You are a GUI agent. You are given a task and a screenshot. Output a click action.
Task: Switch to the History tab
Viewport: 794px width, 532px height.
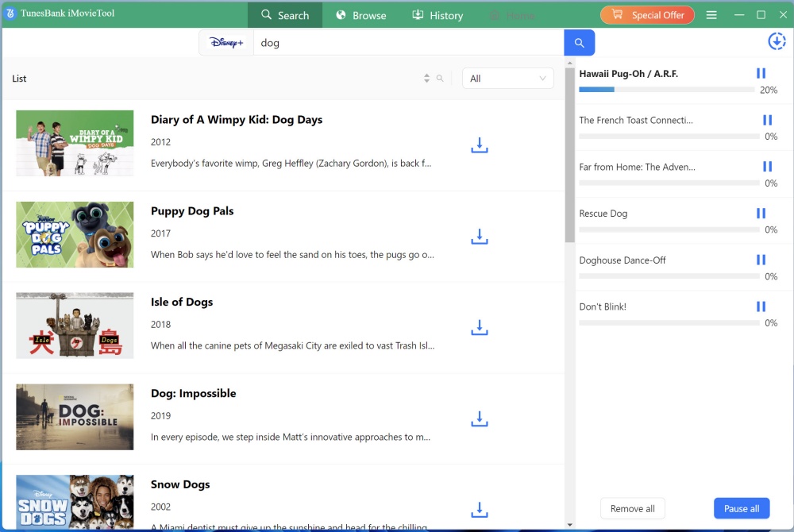[437, 15]
